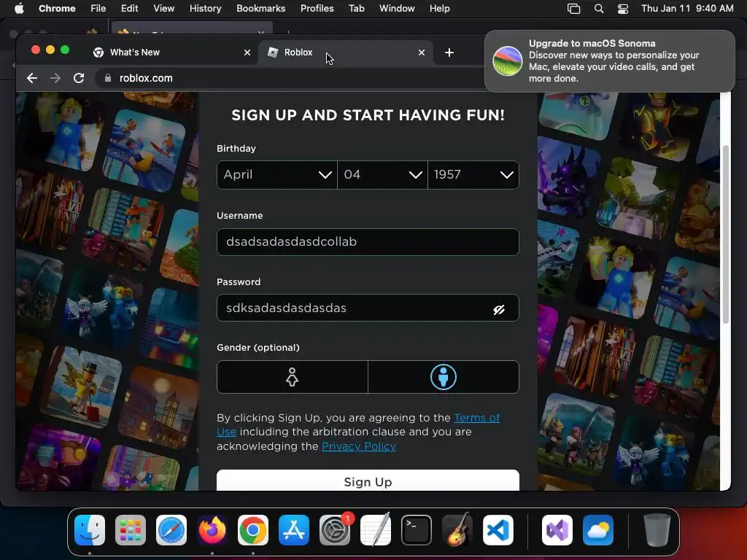
Task: Open Launchpad from the dock
Action: [131, 530]
